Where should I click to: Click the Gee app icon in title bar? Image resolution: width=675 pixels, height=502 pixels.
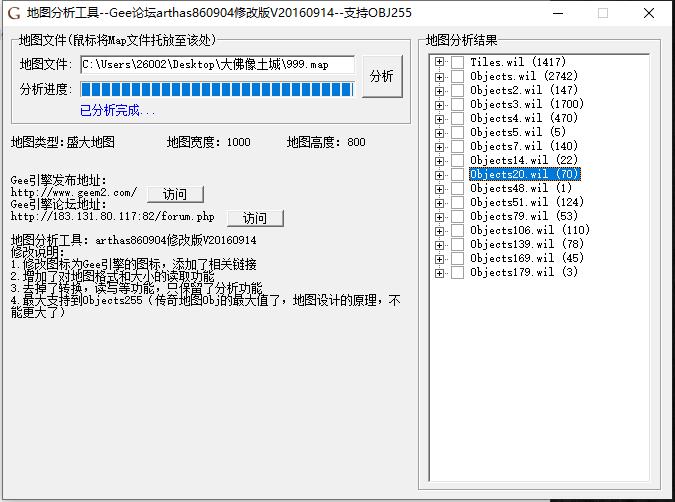coord(14,13)
